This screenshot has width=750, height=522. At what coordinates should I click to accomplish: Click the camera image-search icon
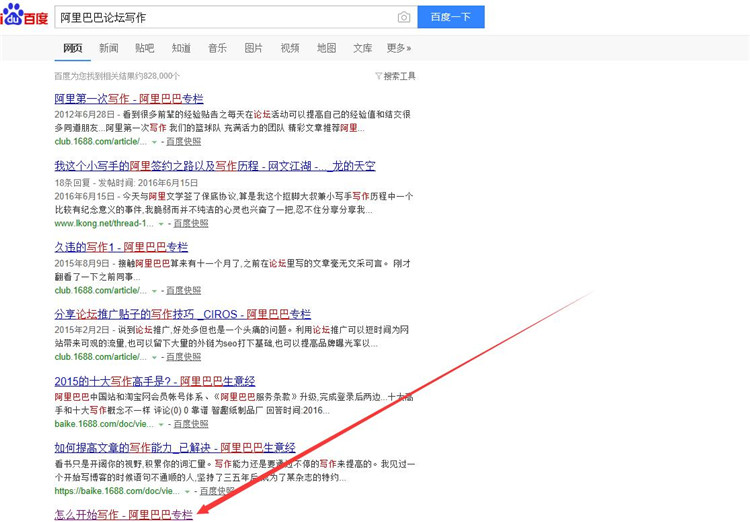(x=403, y=17)
